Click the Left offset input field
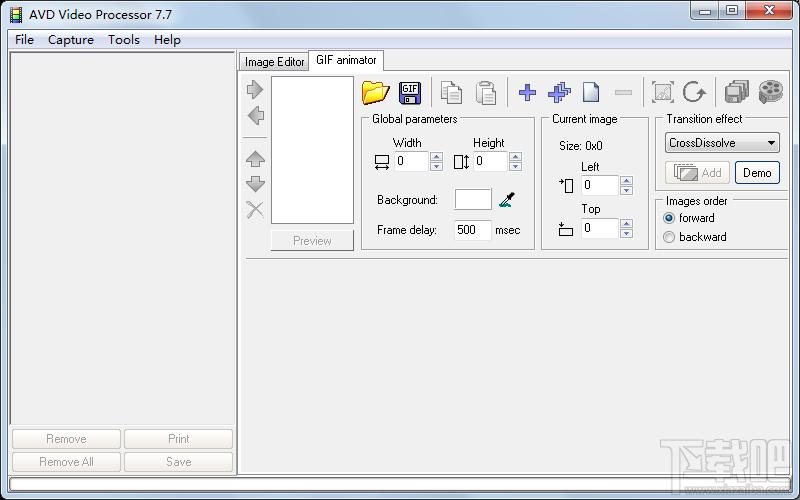Screen dimensions: 800x500 pos(600,185)
